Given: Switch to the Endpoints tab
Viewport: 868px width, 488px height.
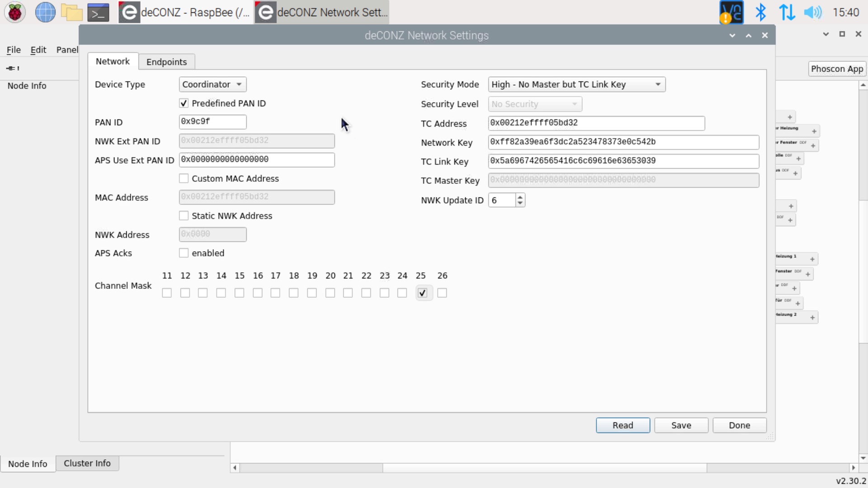Looking at the screenshot, I should coord(166,62).
